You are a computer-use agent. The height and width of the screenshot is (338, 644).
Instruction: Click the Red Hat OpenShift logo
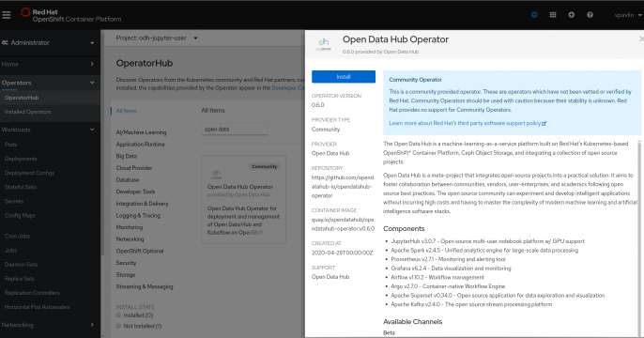[70, 15]
